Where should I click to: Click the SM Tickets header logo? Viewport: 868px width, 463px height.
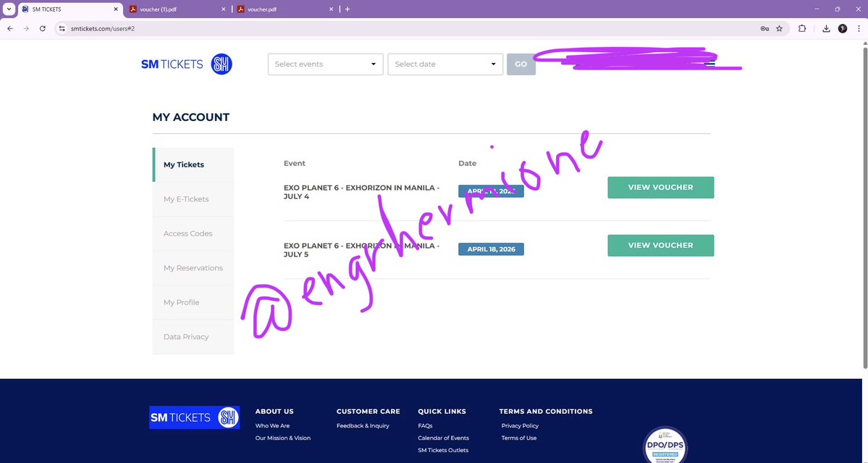click(187, 64)
